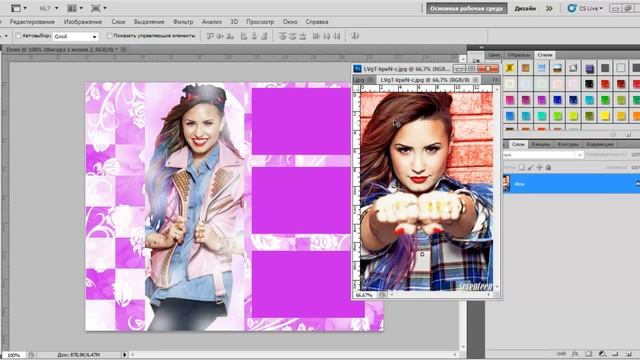Switch to the Контуры tab
Image resolution: width=640 pixels, height=360 pixels.
[568, 144]
